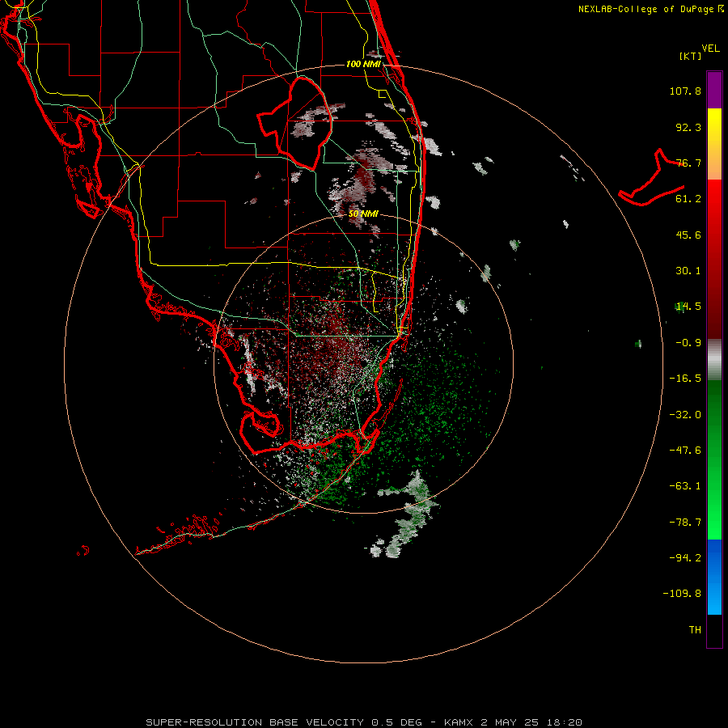The image size is (728, 728).
Task: Click the -32.0 scale value
Action: point(685,415)
